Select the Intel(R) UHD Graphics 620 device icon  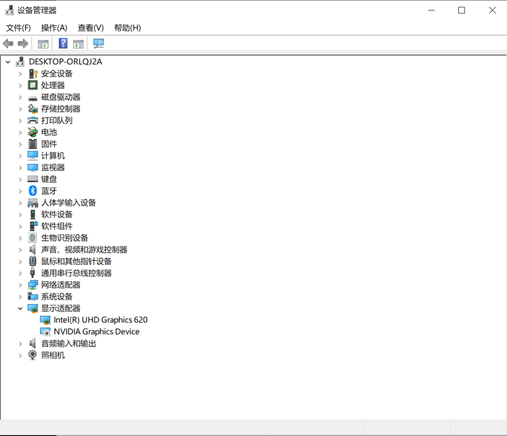coord(45,320)
